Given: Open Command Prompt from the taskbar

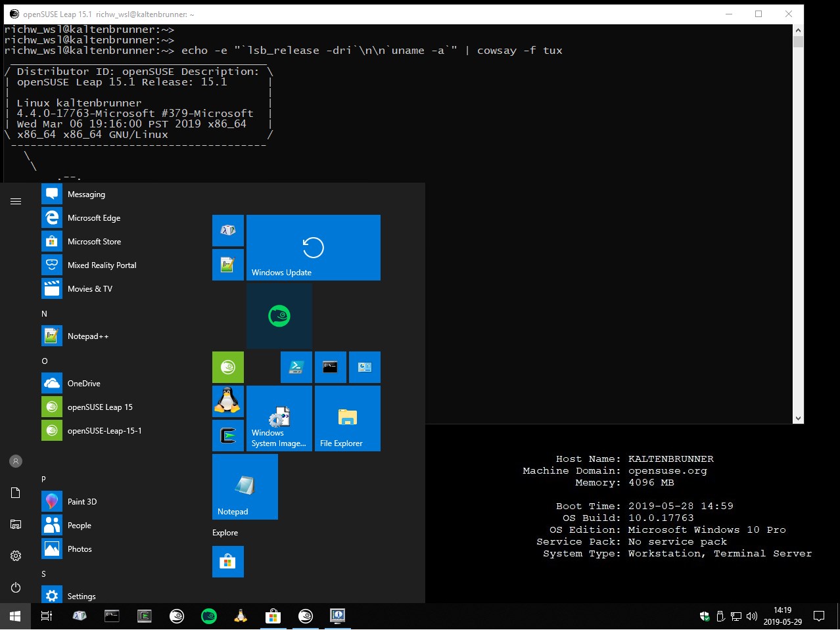Looking at the screenshot, I should pos(112,616).
